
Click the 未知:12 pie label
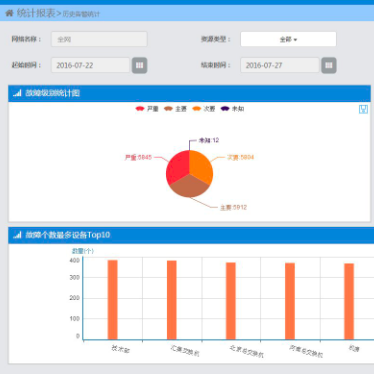click(209, 140)
